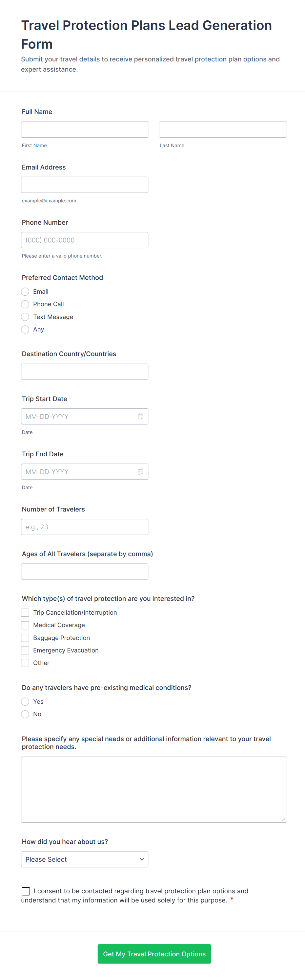Open the Trip End Date calendar icon

(141, 472)
